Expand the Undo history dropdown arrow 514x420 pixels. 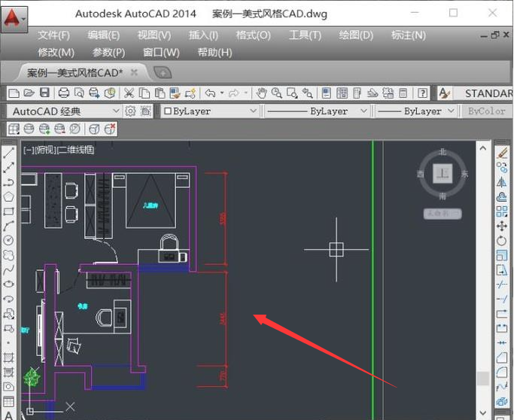(222, 93)
